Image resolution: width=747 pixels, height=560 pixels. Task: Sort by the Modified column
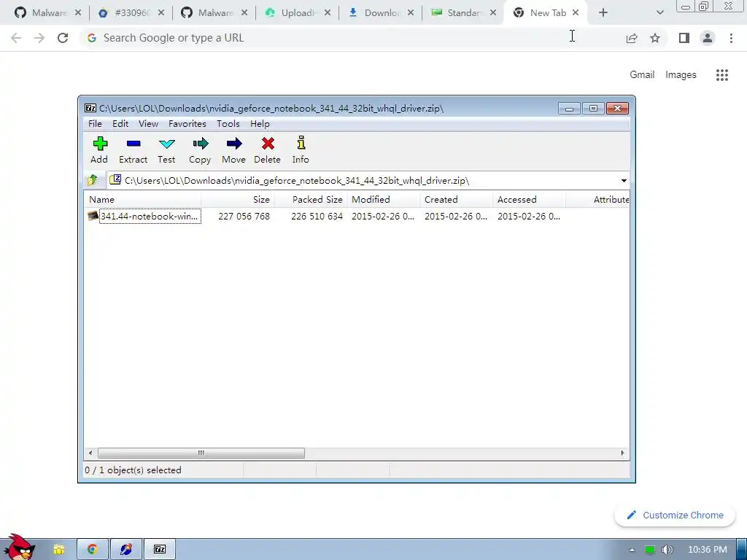(x=384, y=200)
